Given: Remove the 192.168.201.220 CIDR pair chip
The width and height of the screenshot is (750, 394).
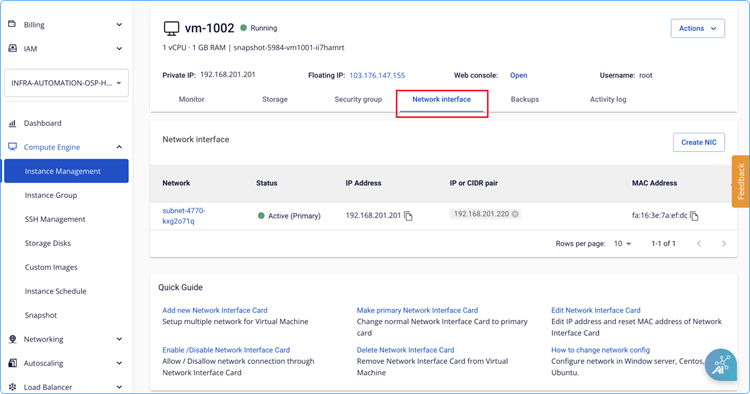Looking at the screenshot, I should [x=515, y=214].
